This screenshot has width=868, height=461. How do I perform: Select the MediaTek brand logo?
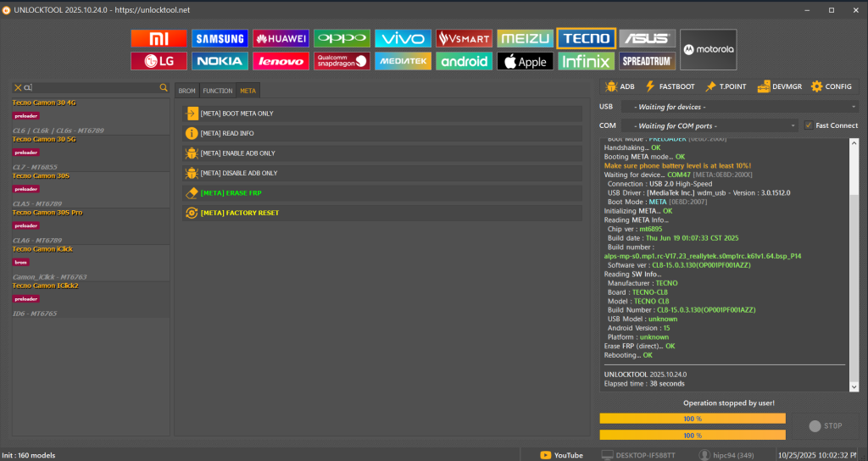pyautogui.click(x=403, y=61)
